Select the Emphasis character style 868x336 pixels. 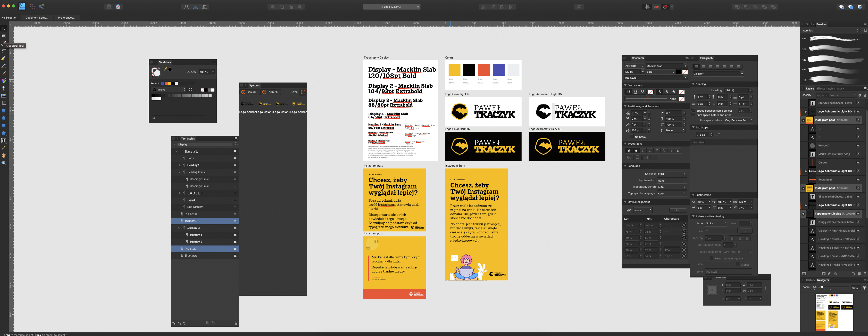[x=205, y=256]
